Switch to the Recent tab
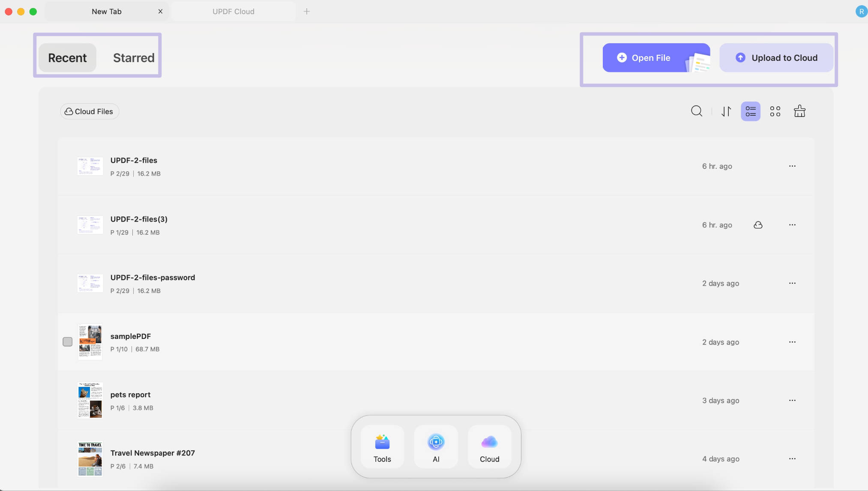The height and width of the screenshot is (491, 868). 67,58
